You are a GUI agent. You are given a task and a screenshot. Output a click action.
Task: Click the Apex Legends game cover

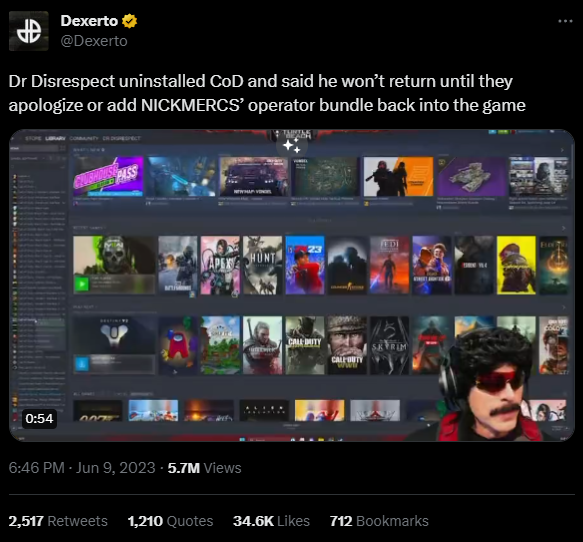pos(220,265)
